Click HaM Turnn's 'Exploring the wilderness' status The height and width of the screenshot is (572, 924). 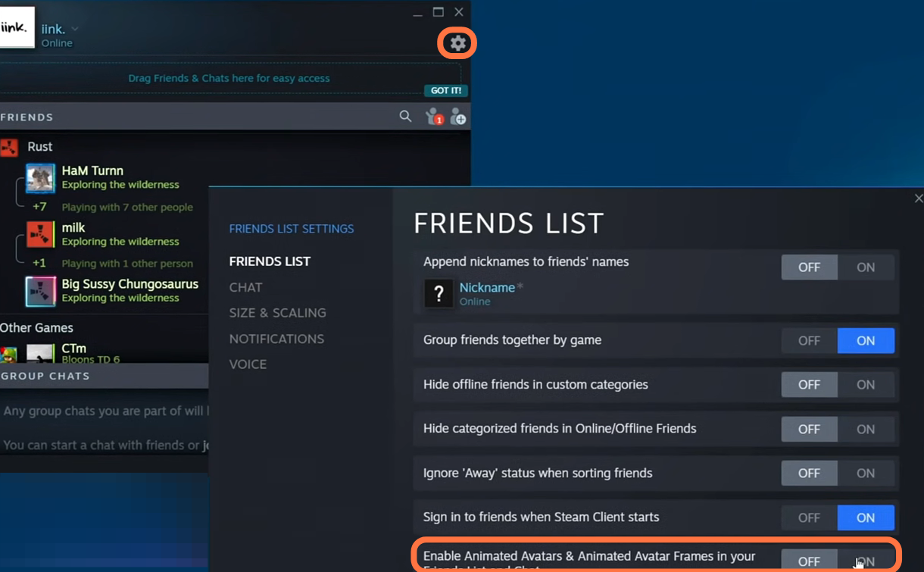point(120,185)
